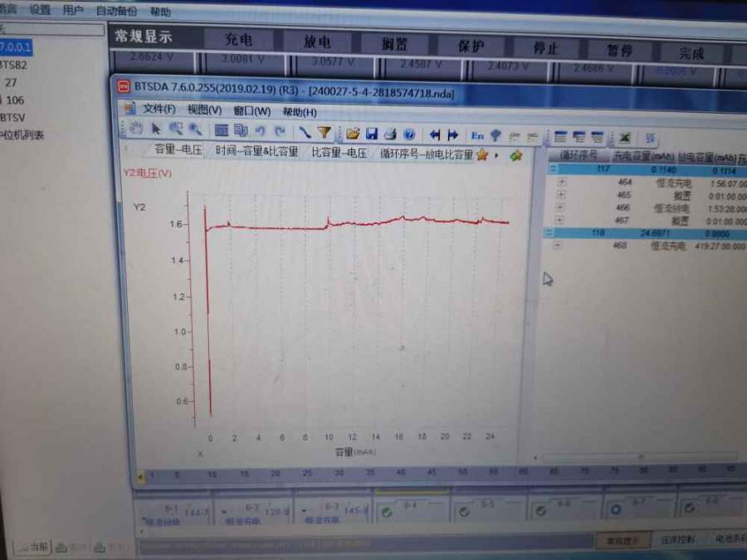Switch to the 比容量–电压 tab
This screenshot has height=560, width=747.
tap(339, 153)
